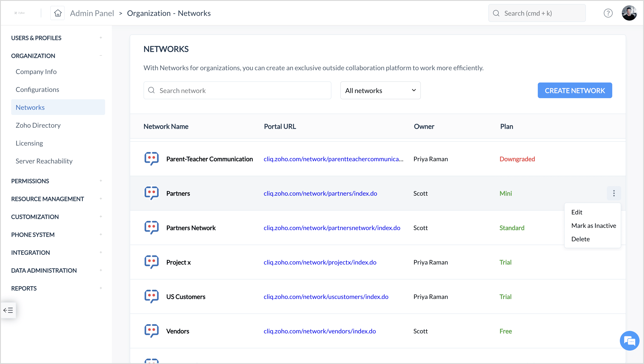Image resolution: width=644 pixels, height=364 pixels.
Task: Collapse the sidebar with arrow-lines icon
Action: click(x=8, y=311)
